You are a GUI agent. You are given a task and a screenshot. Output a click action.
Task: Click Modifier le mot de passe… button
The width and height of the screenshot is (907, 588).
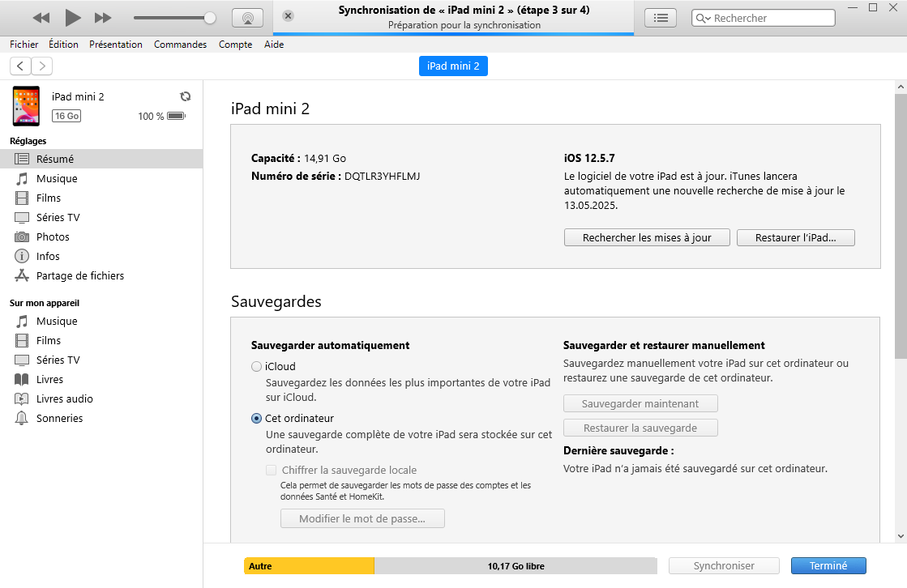362,518
